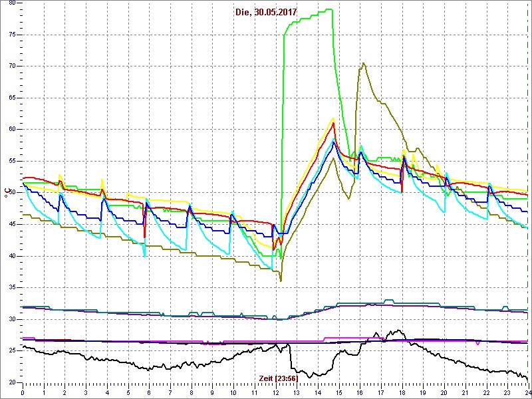Click hour 24 on the time axis
The height and width of the screenshot is (399, 532).
527,392
